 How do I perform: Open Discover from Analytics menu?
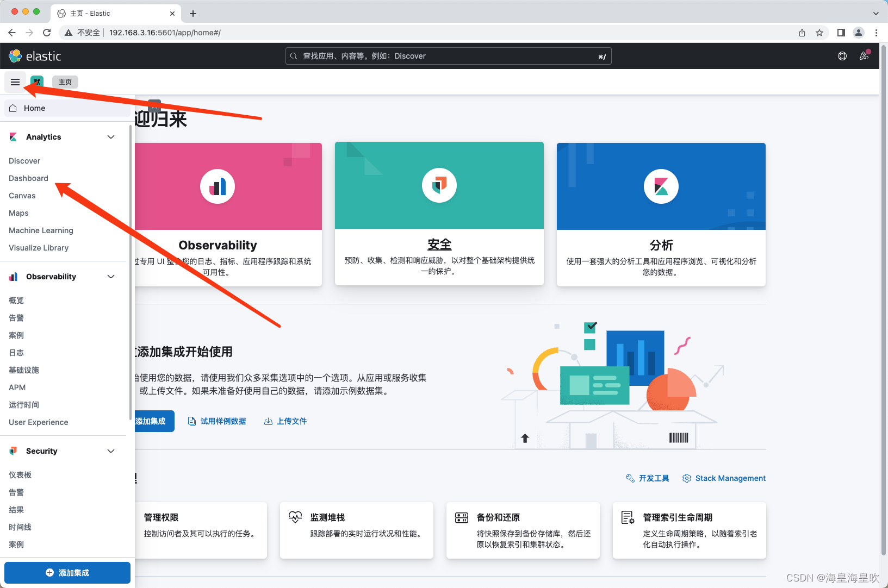[x=24, y=161]
